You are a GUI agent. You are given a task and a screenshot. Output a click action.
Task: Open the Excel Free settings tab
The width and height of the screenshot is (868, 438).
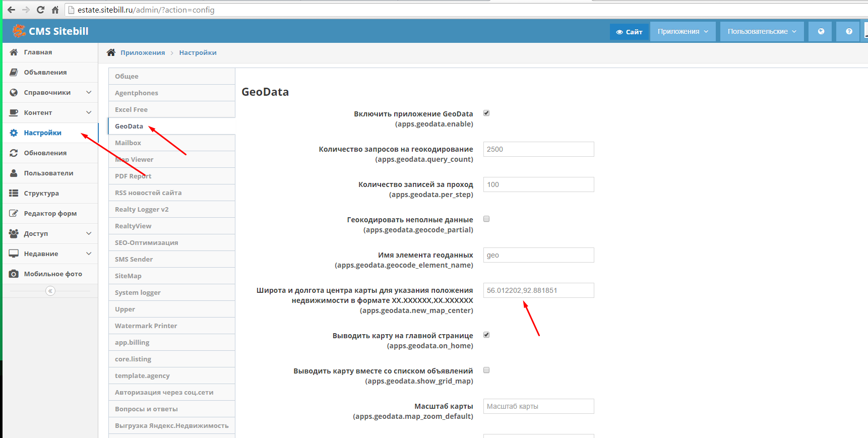(172, 109)
